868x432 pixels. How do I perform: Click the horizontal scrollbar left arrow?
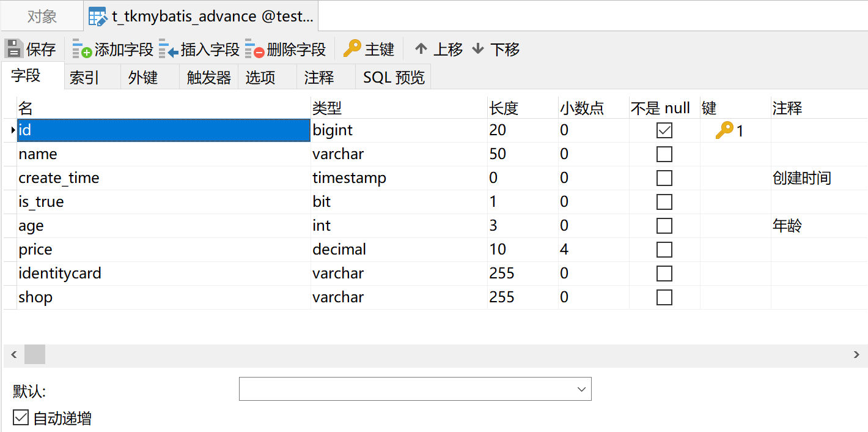(x=13, y=354)
